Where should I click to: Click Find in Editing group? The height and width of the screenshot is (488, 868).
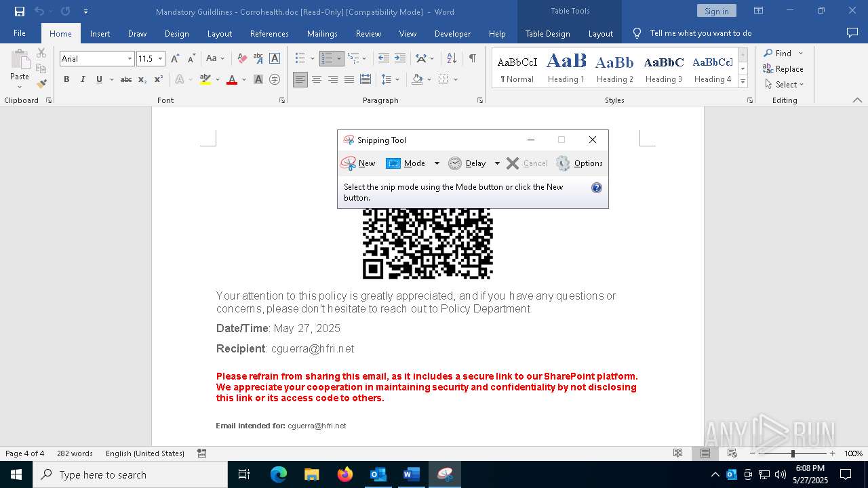(x=777, y=53)
